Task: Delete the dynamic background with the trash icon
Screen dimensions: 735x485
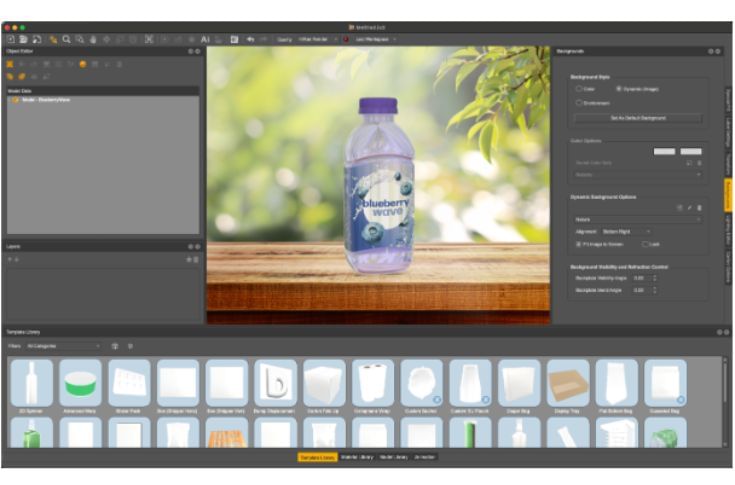Action: point(700,207)
